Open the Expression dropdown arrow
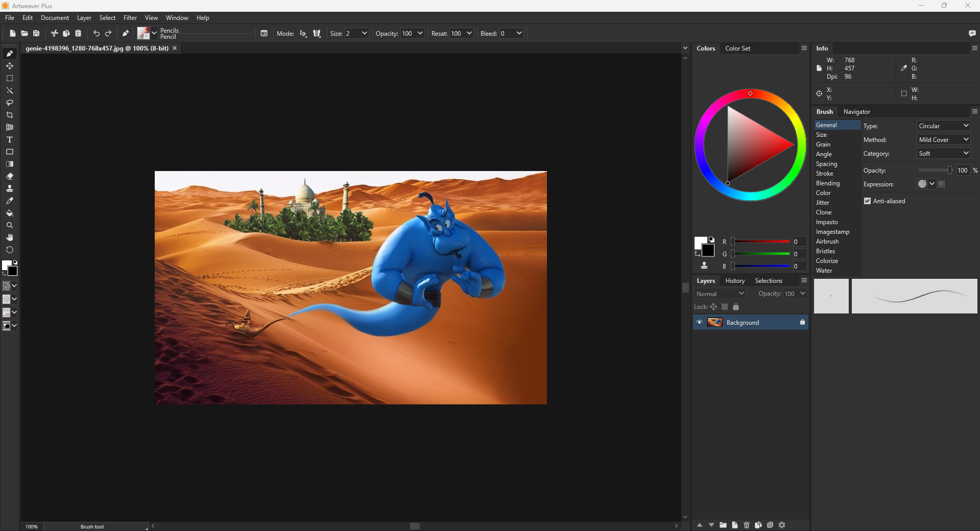 (x=932, y=184)
